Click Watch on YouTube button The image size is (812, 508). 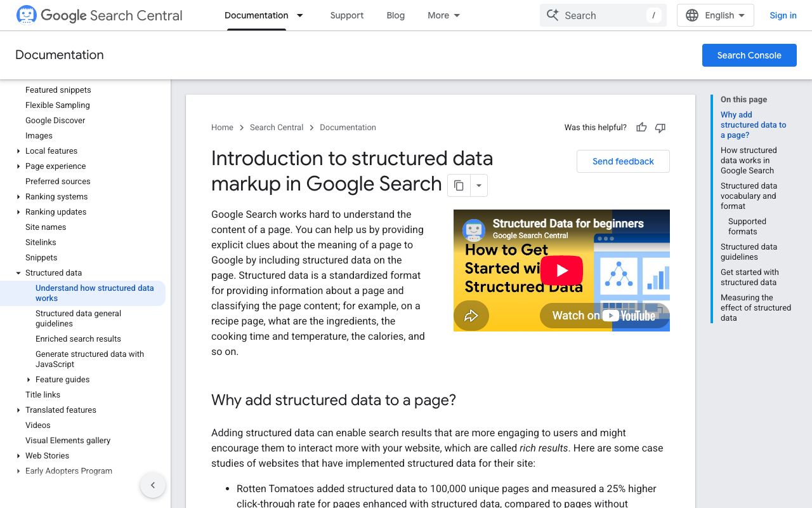[604, 316]
